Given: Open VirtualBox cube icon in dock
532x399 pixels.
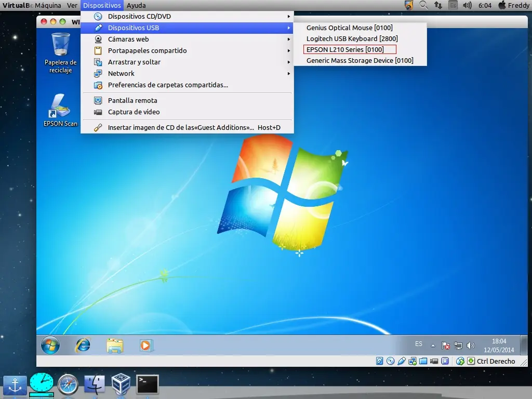Looking at the screenshot, I should tap(121, 384).
